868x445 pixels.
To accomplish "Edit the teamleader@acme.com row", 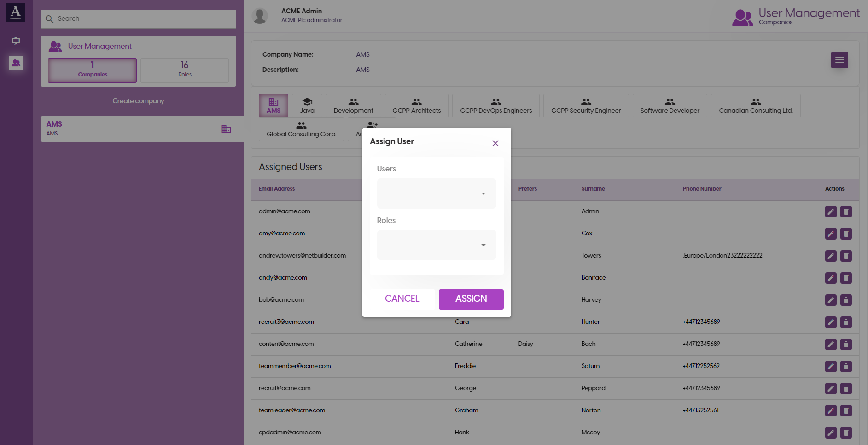I will [x=830, y=410].
